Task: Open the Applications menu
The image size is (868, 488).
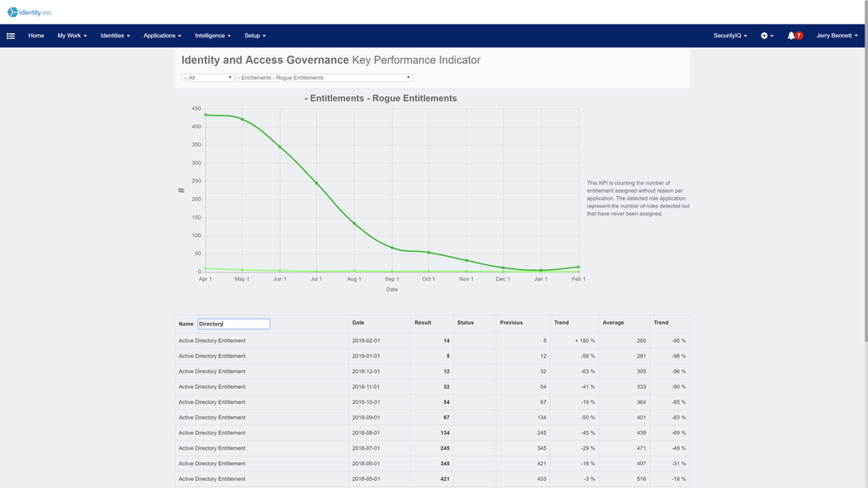Action: tap(162, 36)
